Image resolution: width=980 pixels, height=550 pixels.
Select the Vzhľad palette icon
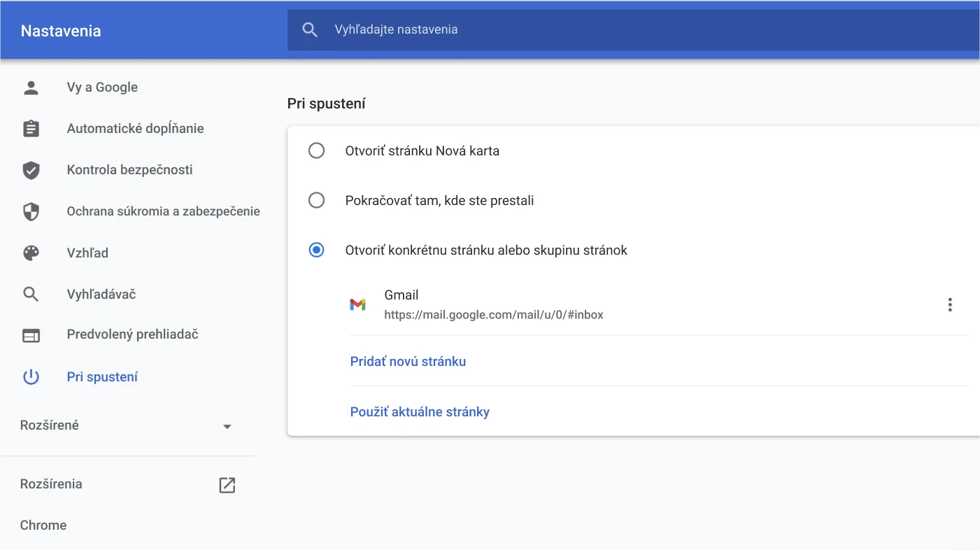(31, 253)
